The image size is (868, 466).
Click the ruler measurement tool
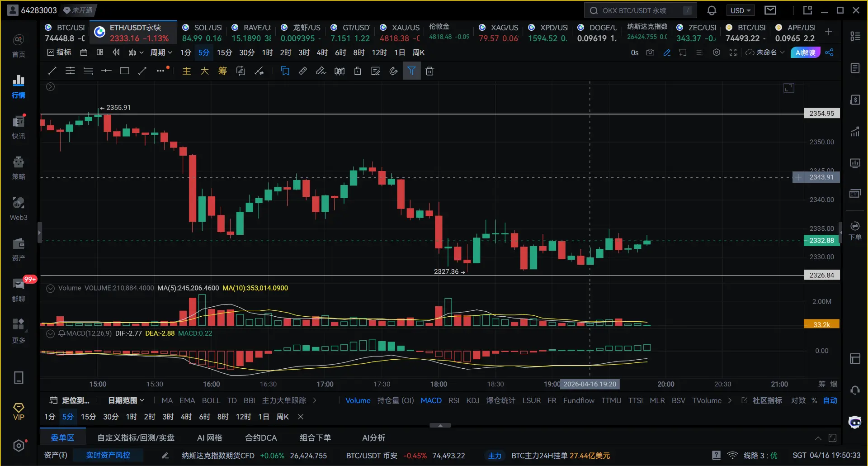[x=303, y=71]
